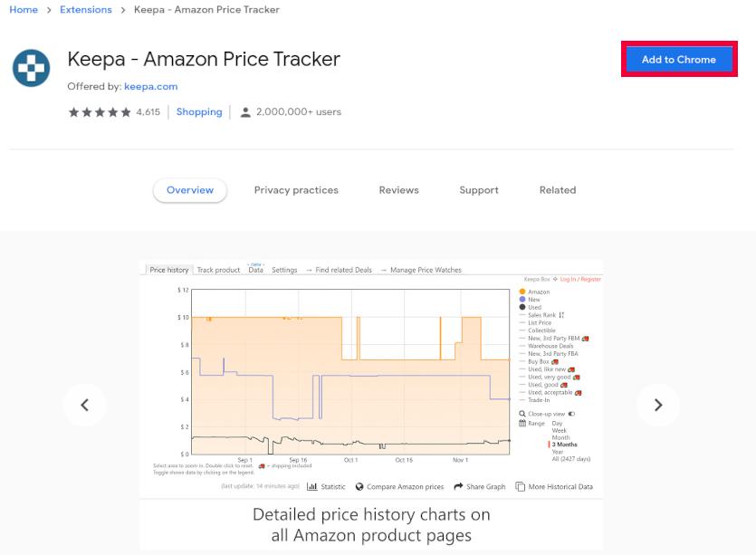Toggle Amazon price line in legend
The width and height of the screenshot is (756, 555).
point(522,292)
